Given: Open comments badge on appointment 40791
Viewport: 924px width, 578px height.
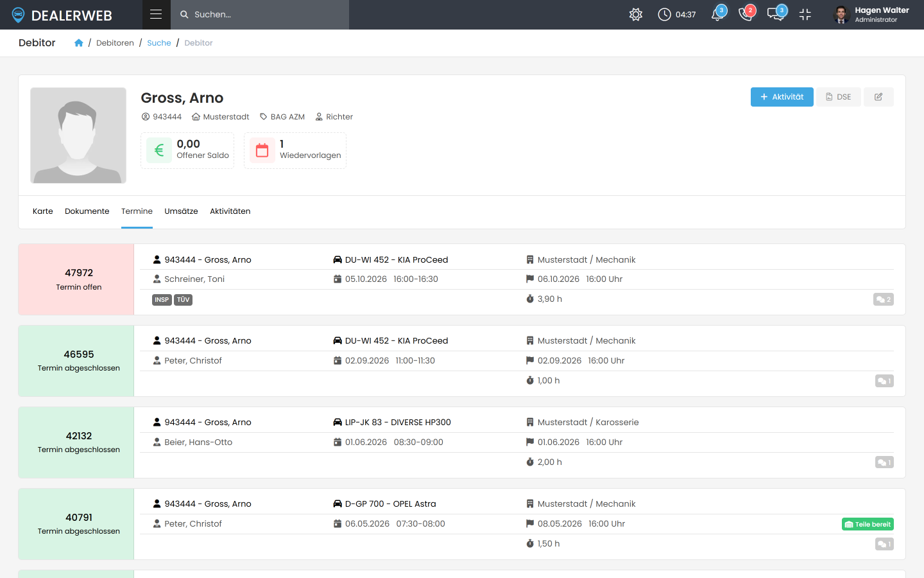Looking at the screenshot, I should [884, 544].
